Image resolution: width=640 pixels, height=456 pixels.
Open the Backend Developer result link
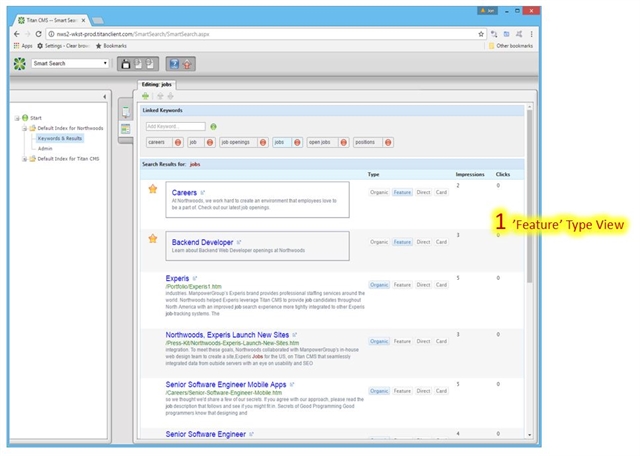click(x=202, y=242)
